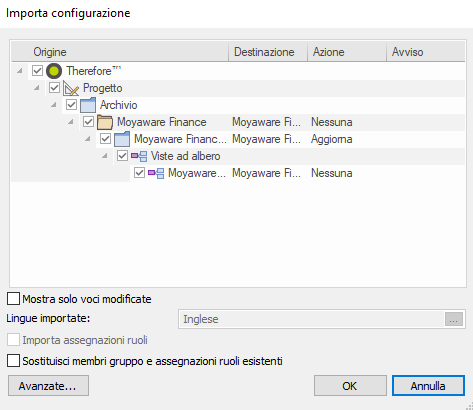Click the Archivio blue category icon
The width and height of the screenshot is (473, 410).
[88, 105]
